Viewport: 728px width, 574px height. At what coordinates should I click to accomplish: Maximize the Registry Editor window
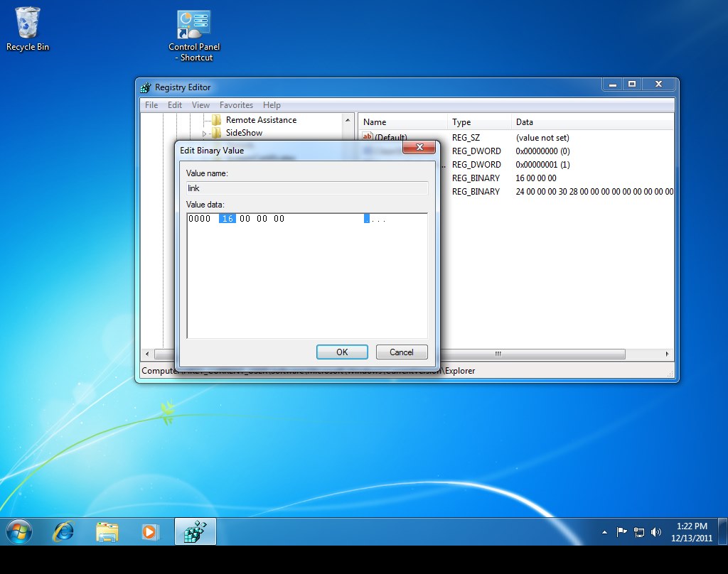[x=632, y=85]
